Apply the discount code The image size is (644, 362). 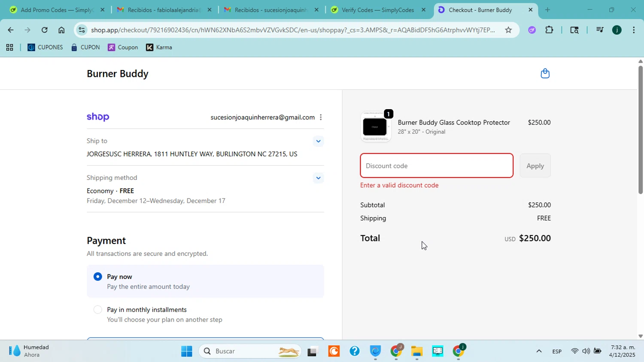[x=535, y=166]
